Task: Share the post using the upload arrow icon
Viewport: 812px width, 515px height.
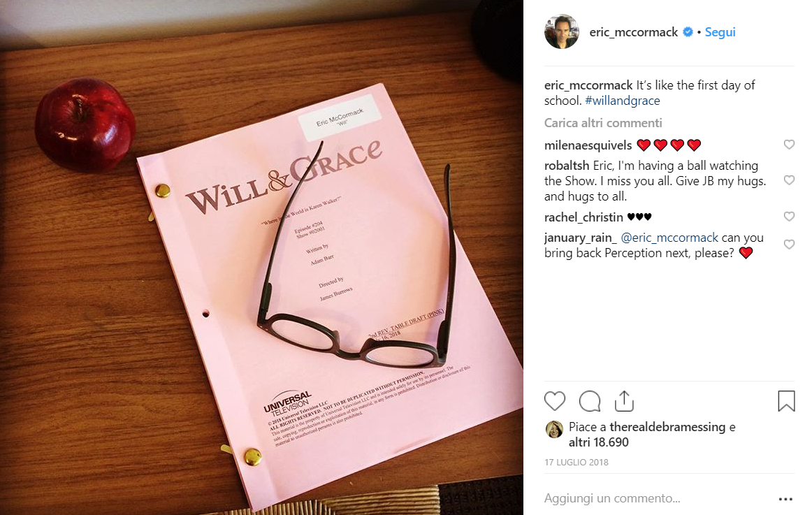Action: click(624, 401)
